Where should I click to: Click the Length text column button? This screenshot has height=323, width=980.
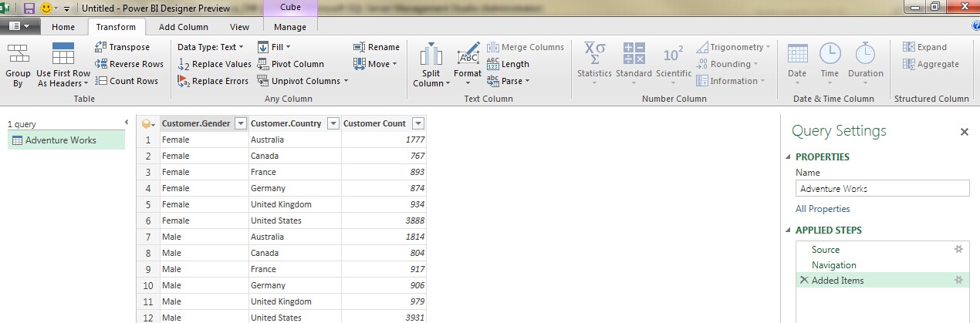point(508,64)
